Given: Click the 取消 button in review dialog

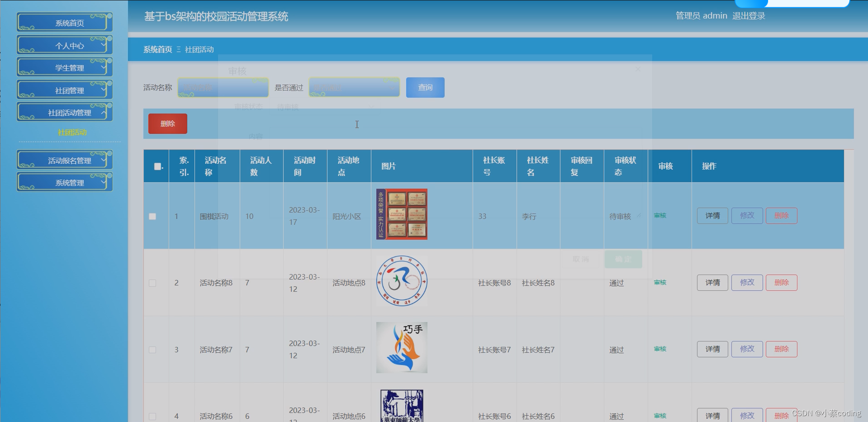Looking at the screenshot, I should tap(581, 259).
